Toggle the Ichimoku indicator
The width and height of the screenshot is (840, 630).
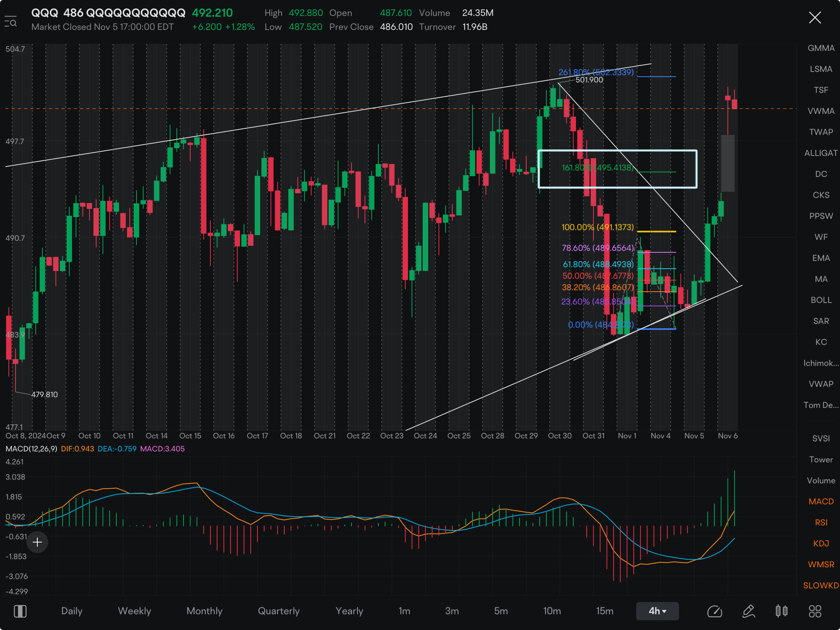pos(821,363)
